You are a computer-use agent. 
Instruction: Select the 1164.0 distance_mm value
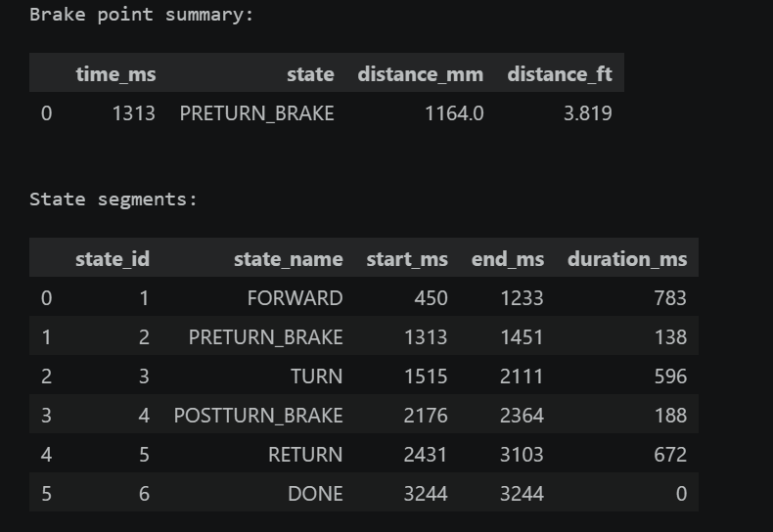(454, 113)
